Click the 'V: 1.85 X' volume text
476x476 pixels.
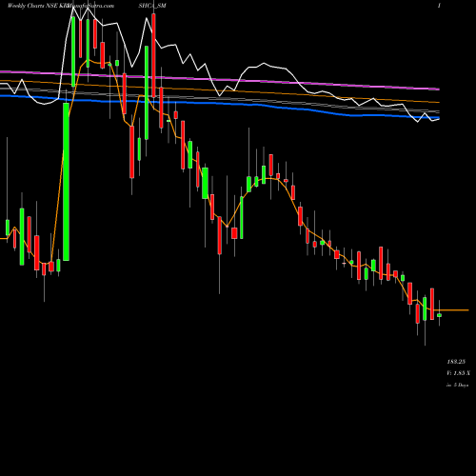tap(458, 373)
